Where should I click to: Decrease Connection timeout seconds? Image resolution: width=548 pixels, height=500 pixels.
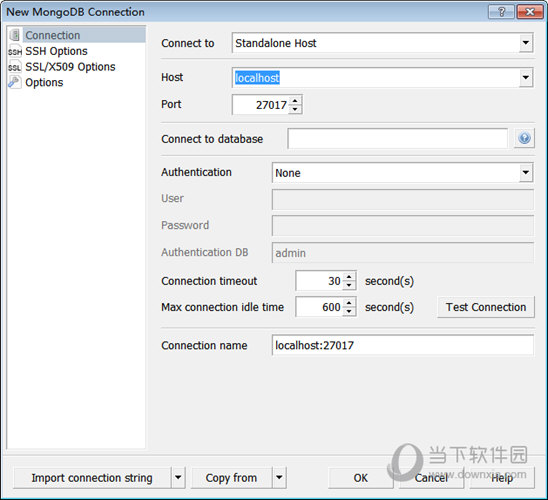click(349, 285)
